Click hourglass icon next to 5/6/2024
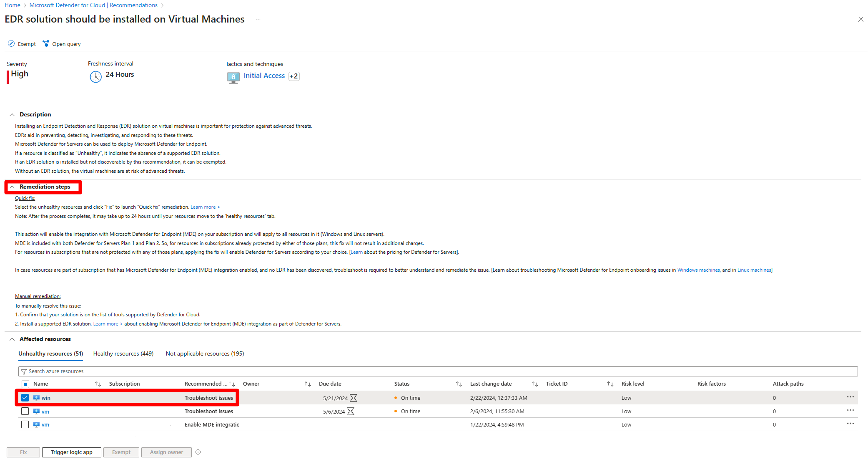 click(351, 411)
